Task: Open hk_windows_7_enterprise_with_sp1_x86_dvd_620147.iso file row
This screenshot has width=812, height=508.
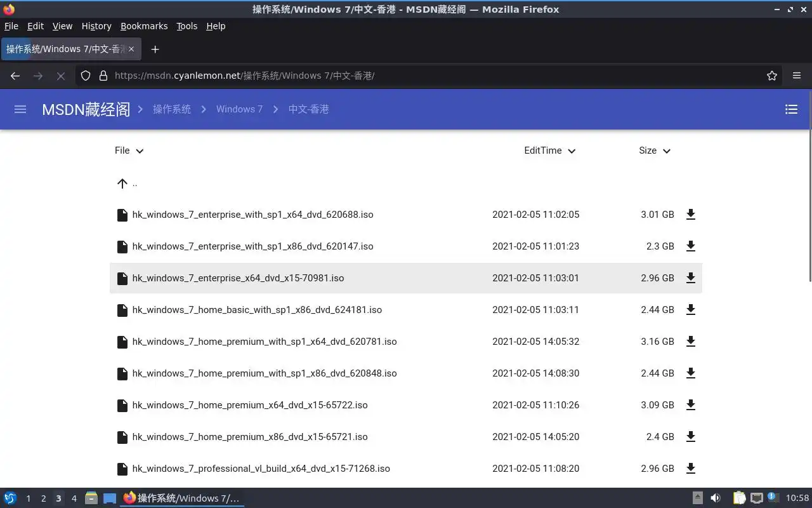Action: point(406,246)
